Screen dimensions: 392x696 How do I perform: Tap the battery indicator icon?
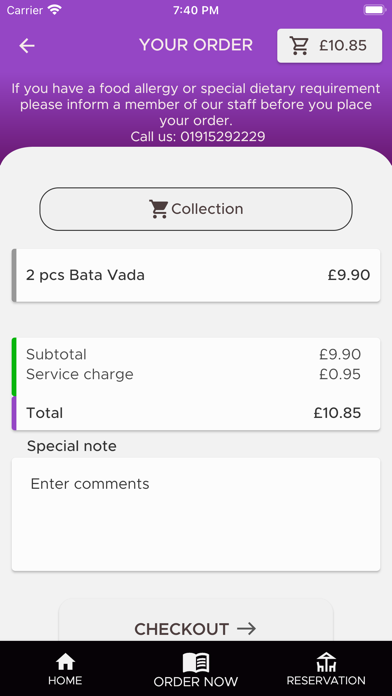(x=374, y=10)
